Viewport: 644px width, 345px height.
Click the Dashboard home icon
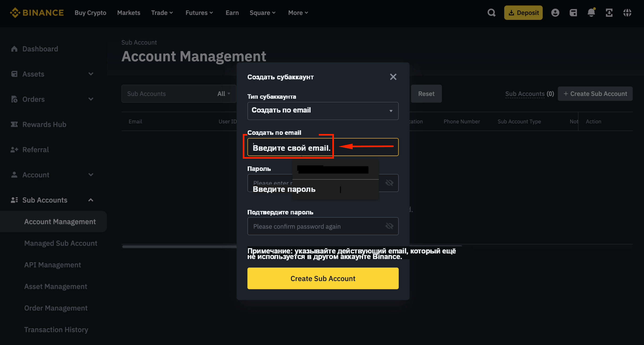pyautogui.click(x=14, y=49)
